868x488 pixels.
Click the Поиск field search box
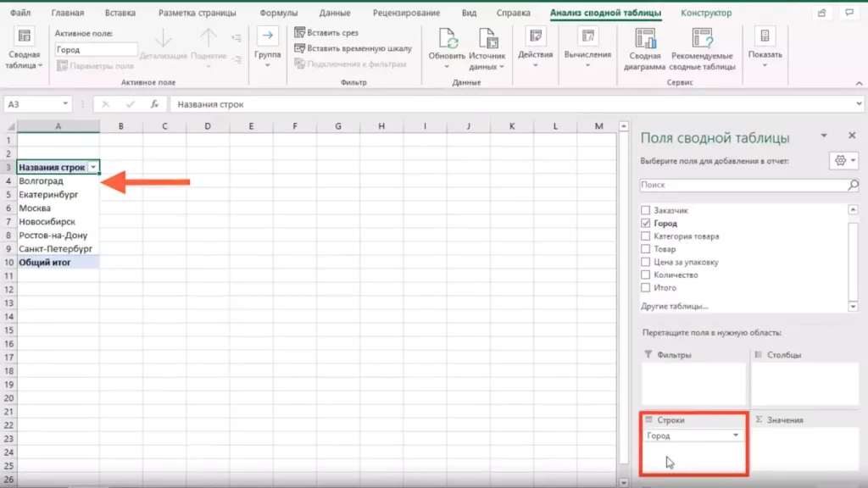[743, 185]
